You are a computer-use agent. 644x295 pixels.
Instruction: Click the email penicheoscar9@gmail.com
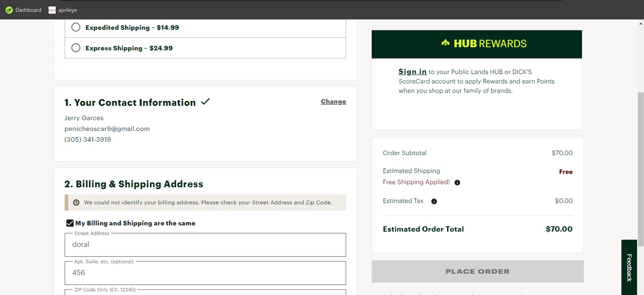click(x=107, y=129)
